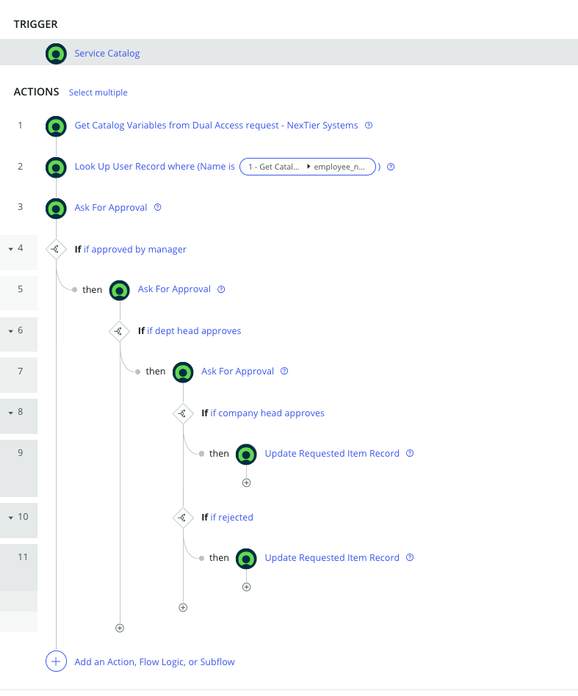Screen dimensions: 578x696
Task: Click Add an Action, Flow Logic, or Subflow
Action: [154, 662]
